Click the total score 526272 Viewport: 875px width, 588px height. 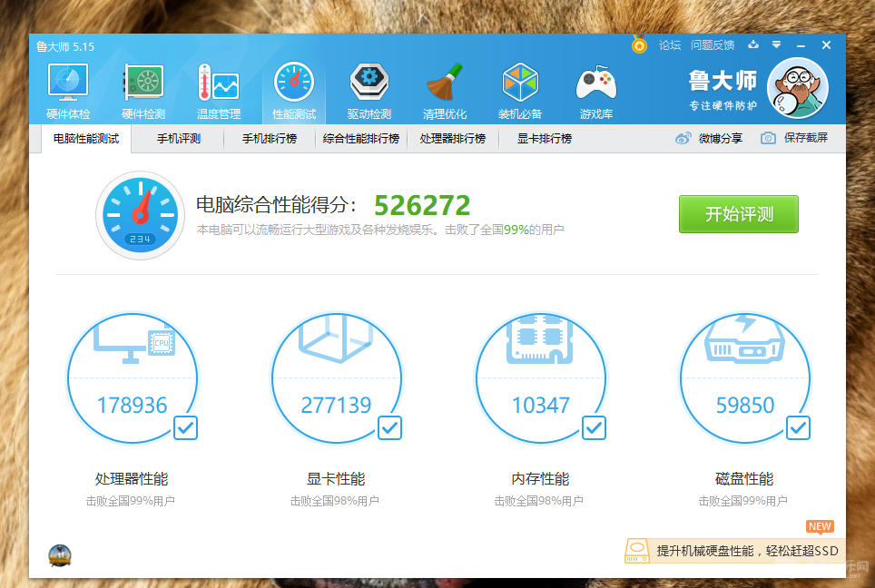pos(422,205)
